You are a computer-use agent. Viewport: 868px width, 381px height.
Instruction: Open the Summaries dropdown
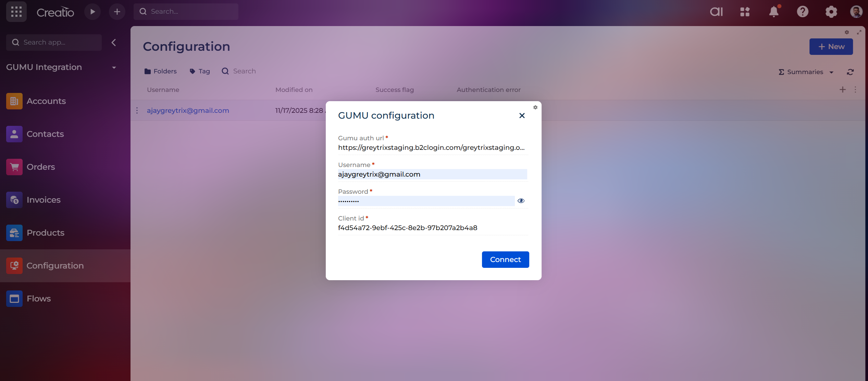pos(806,72)
